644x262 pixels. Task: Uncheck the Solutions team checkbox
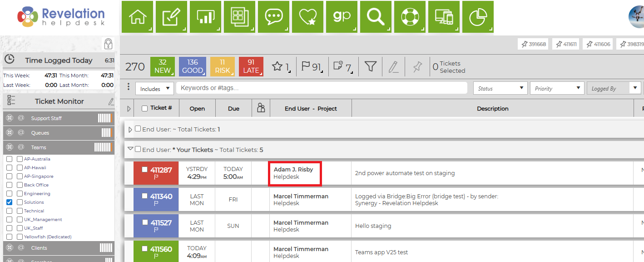tap(9, 202)
